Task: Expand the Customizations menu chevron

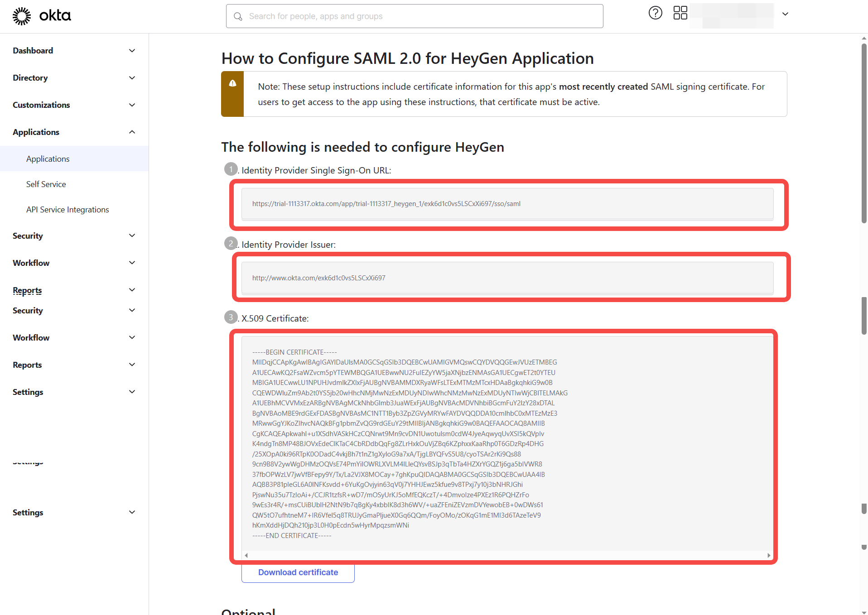Action: pos(132,105)
